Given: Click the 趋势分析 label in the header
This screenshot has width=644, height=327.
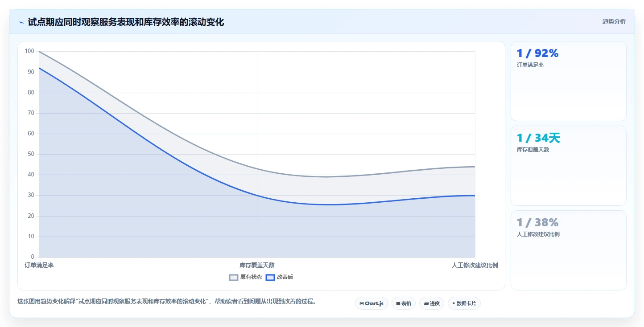Looking at the screenshot, I should pyautogui.click(x=614, y=21).
